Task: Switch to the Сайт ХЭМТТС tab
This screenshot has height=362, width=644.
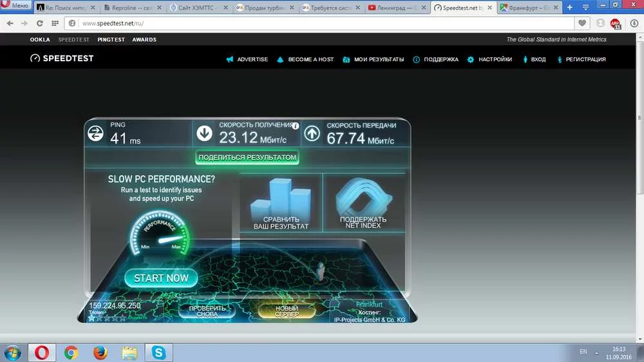Action: [199, 7]
